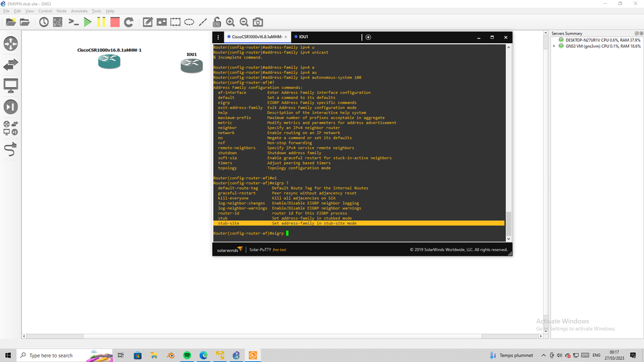Click the terminal scrollbar down arrow
644x362 pixels.
point(509,239)
